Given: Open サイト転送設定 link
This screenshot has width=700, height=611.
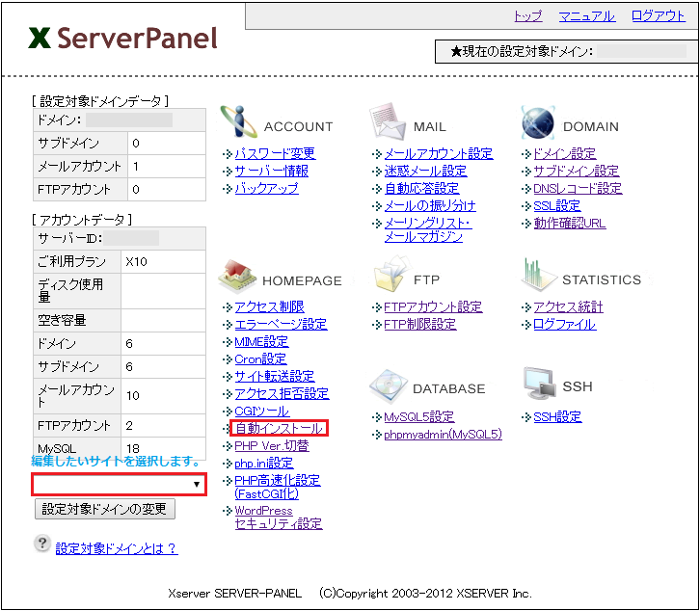Looking at the screenshot, I should [x=275, y=376].
